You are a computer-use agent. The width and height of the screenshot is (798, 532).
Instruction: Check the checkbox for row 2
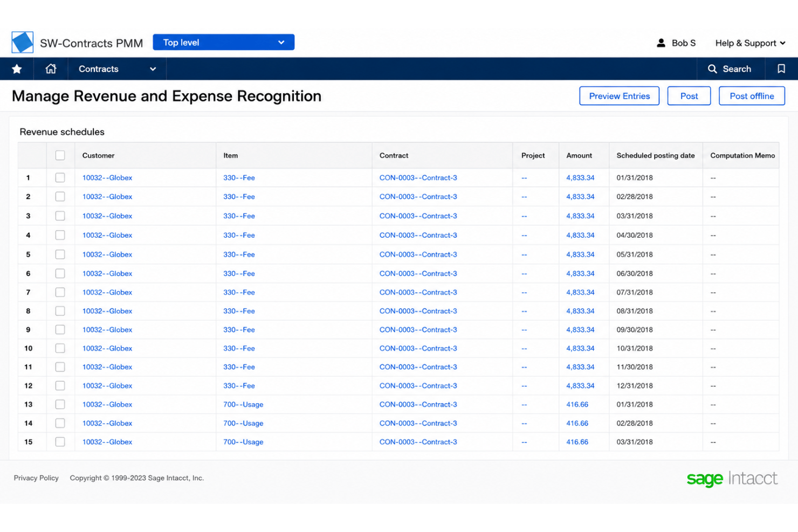click(x=60, y=197)
